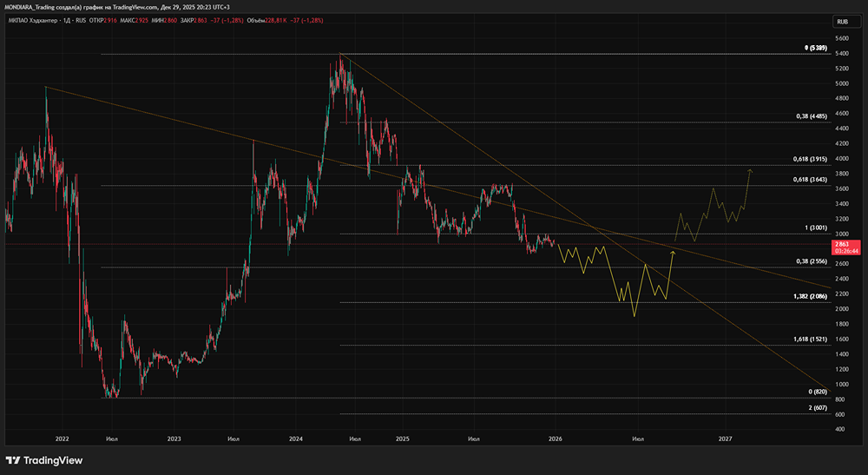This screenshot has width=868, height=475.
Task: Click the TradingView logo
Action: click(x=44, y=460)
